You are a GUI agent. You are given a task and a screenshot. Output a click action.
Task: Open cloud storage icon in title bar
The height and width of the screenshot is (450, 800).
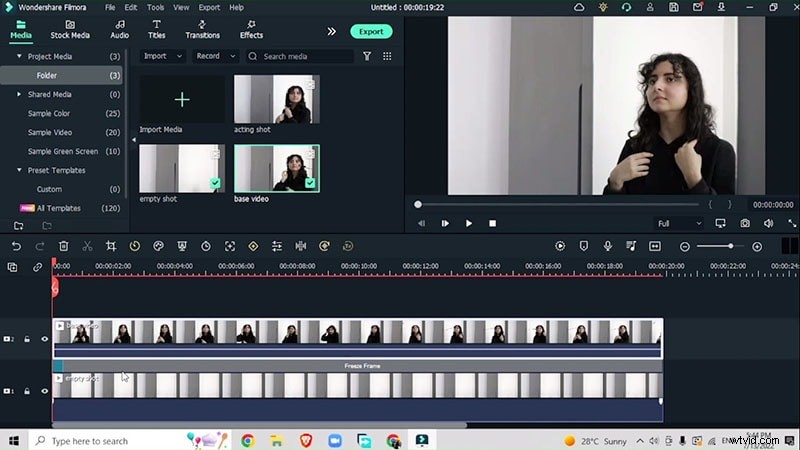click(579, 7)
